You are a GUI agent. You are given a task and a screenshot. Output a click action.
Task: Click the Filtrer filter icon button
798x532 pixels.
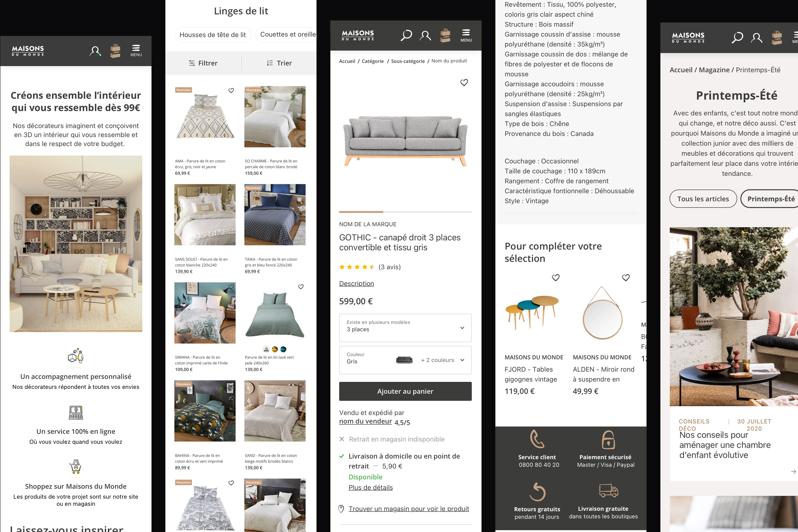tap(203, 63)
